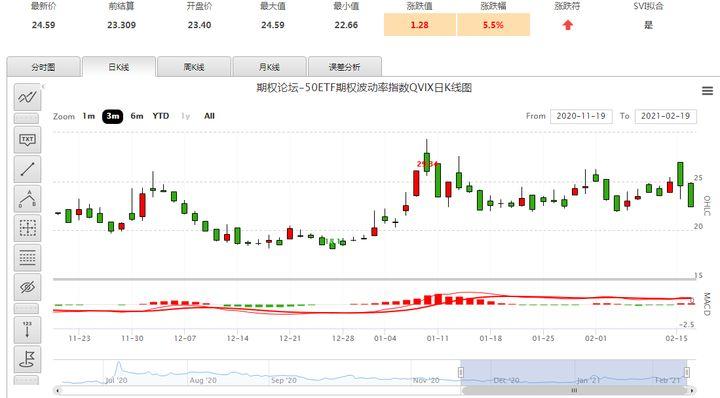Set zoom range to 3m

tap(112, 116)
